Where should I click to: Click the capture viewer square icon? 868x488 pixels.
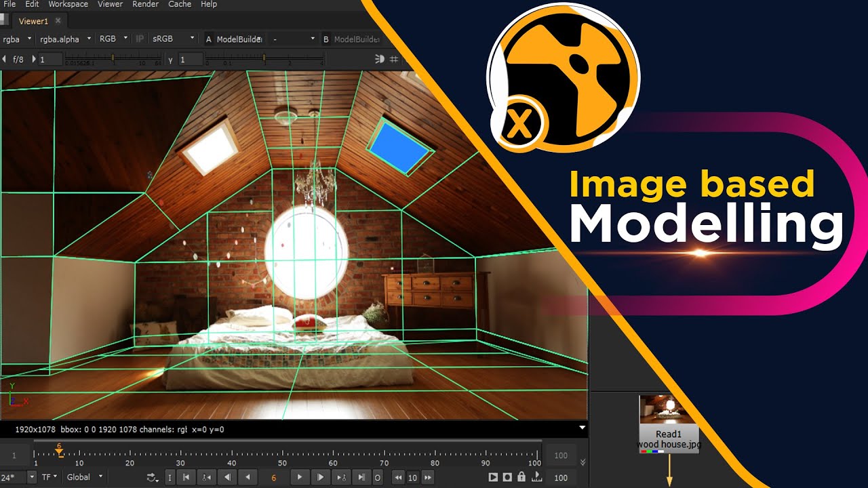pos(507,477)
